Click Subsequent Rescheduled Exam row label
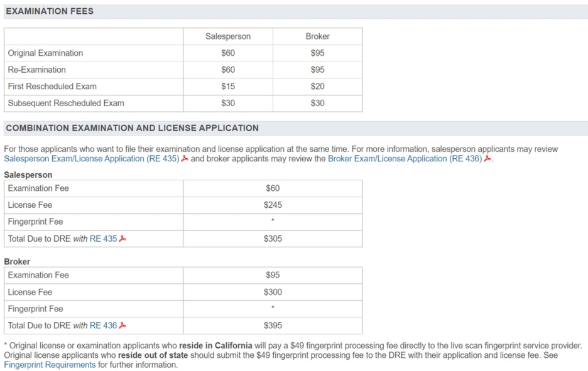Image resolution: width=588 pixels, height=371 pixels. point(66,103)
